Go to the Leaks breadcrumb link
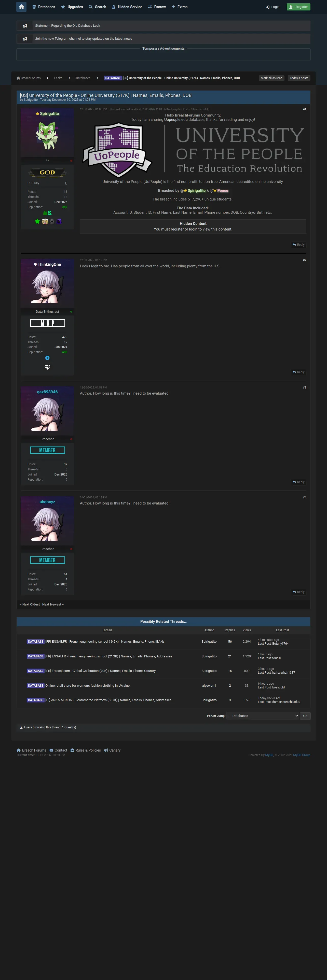The width and height of the screenshot is (327, 980). click(x=58, y=78)
